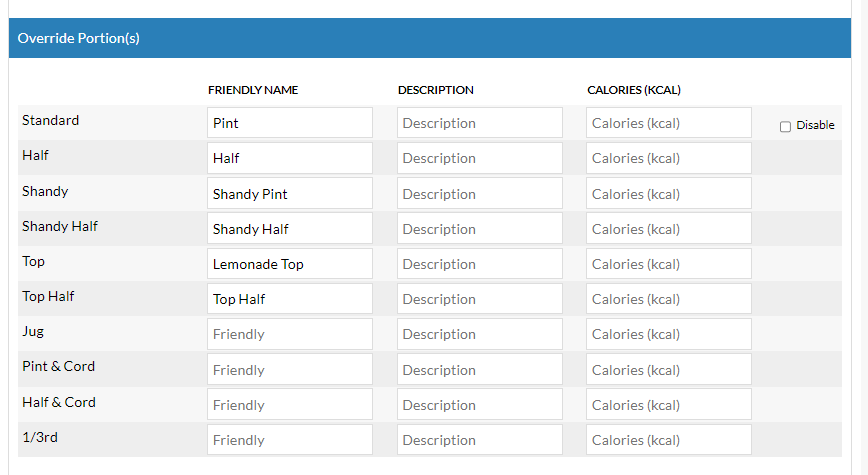868x475 pixels.
Task: Focus the Shandy Half friendly name box
Action: click(289, 229)
